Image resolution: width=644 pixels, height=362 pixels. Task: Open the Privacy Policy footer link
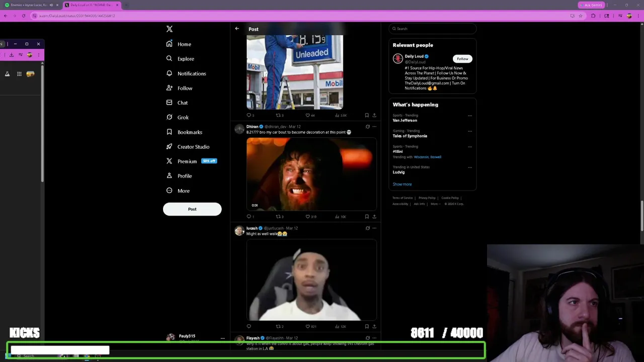[x=427, y=198]
